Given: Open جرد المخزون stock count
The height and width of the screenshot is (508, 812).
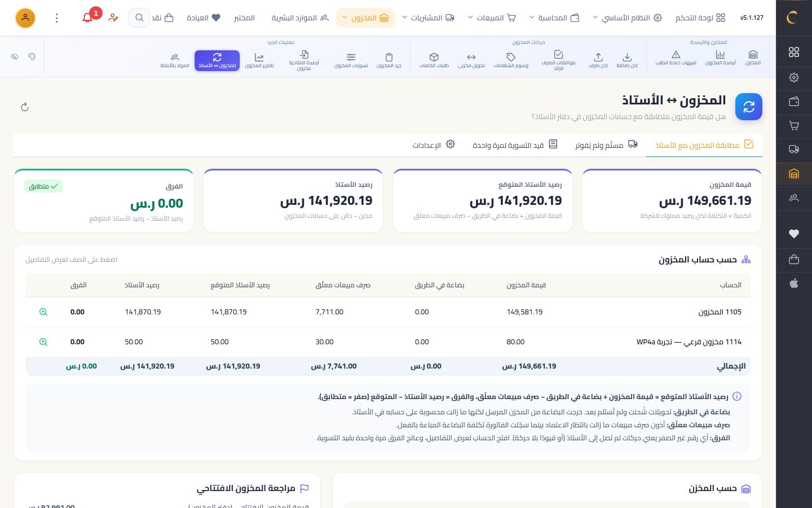Looking at the screenshot, I should [389, 60].
